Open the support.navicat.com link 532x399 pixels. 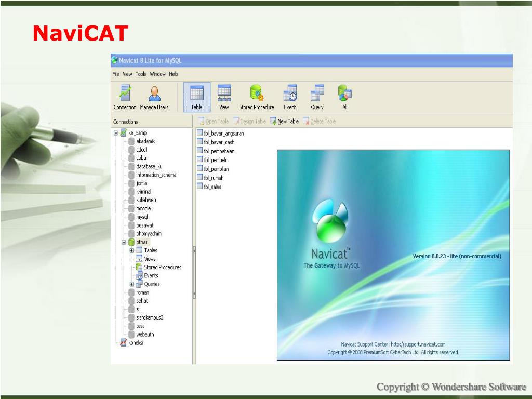(418, 344)
